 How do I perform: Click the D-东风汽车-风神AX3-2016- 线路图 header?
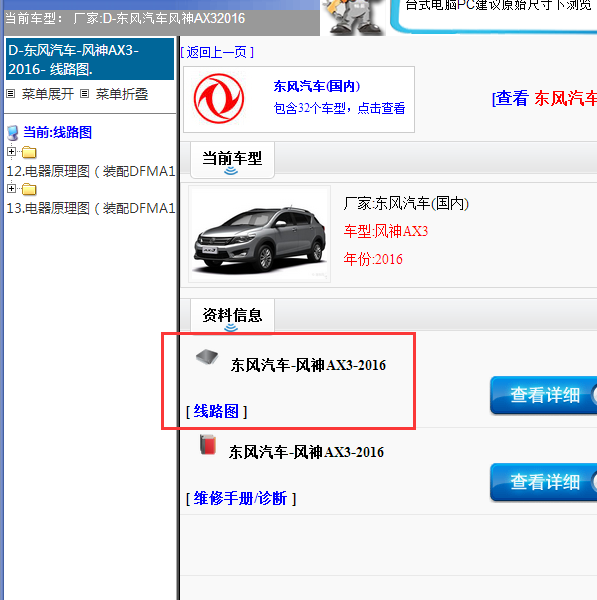[x=90, y=59]
